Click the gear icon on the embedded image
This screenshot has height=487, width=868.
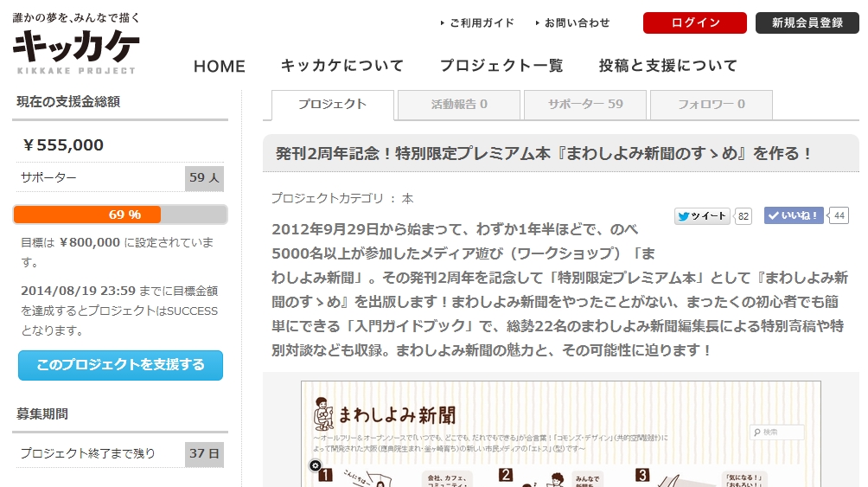pyautogui.click(x=315, y=466)
